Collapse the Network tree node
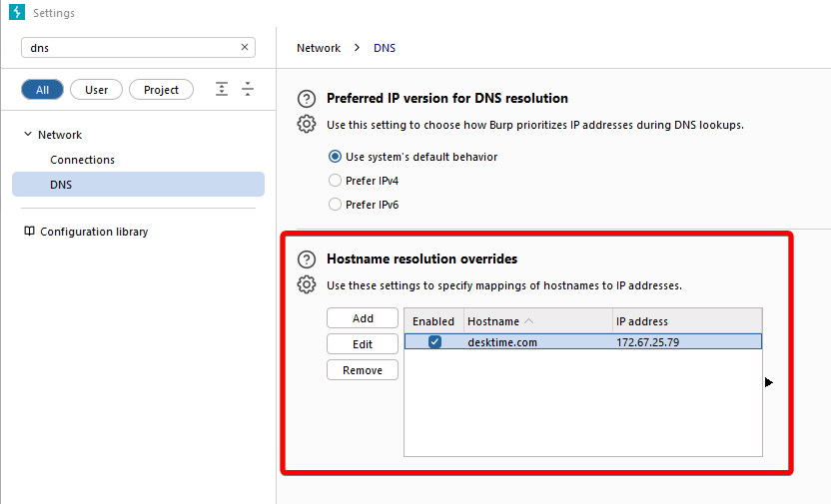Viewport: 831px width, 504px height. (27, 135)
